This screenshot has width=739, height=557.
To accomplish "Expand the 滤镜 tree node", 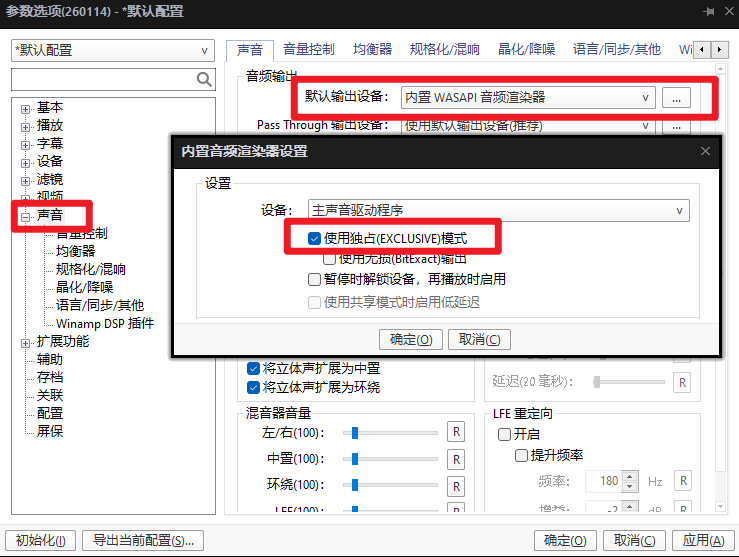I will 25,181.
